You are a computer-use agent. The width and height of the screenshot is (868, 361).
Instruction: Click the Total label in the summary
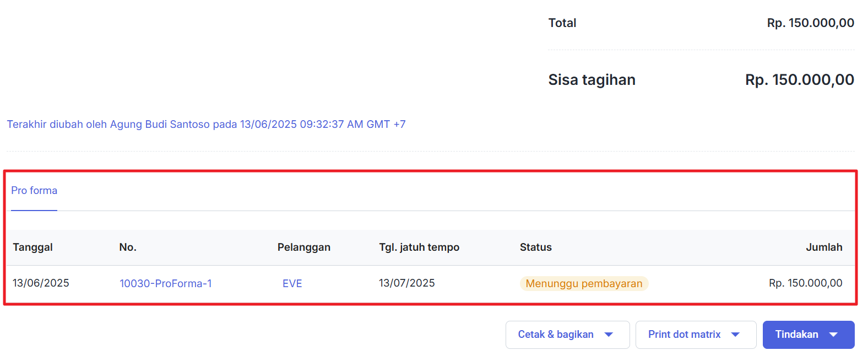pyautogui.click(x=562, y=23)
